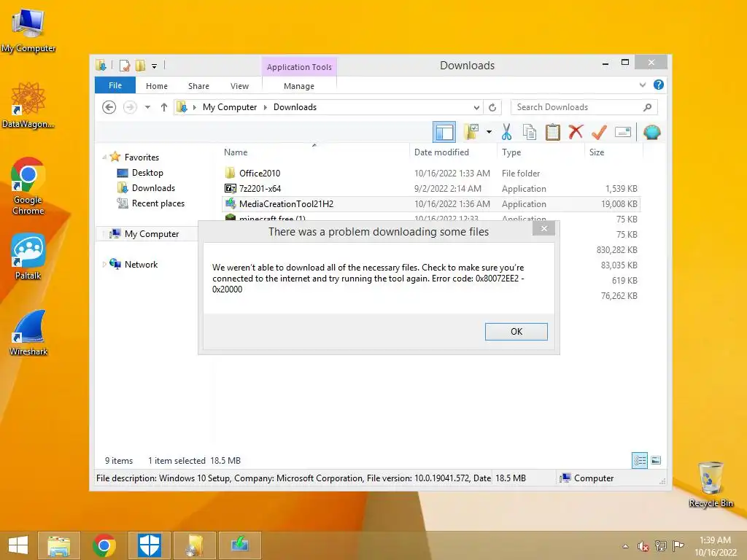Open Explorer help question mark icon
Image resolution: width=747 pixels, height=560 pixels.
pyautogui.click(x=659, y=85)
